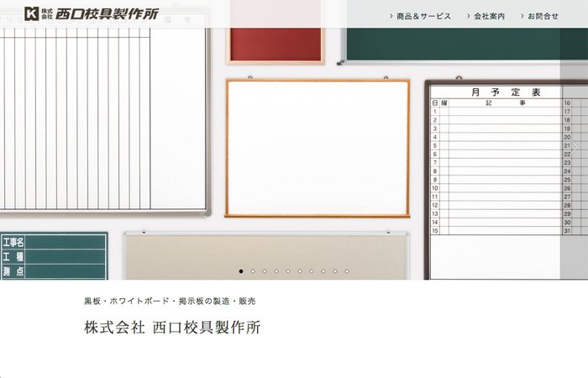The image size is (588, 378).
Task: Open the 会社案内 menu item
Action: coord(486,16)
